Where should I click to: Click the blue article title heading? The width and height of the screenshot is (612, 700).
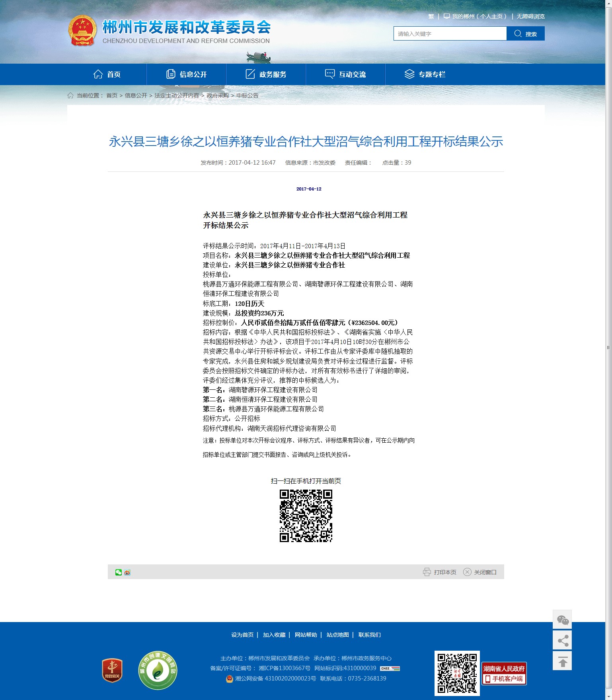[306, 142]
